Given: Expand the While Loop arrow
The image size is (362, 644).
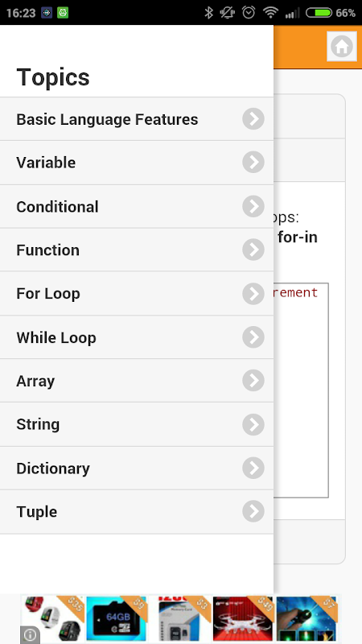Looking at the screenshot, I should pos(253,337).
